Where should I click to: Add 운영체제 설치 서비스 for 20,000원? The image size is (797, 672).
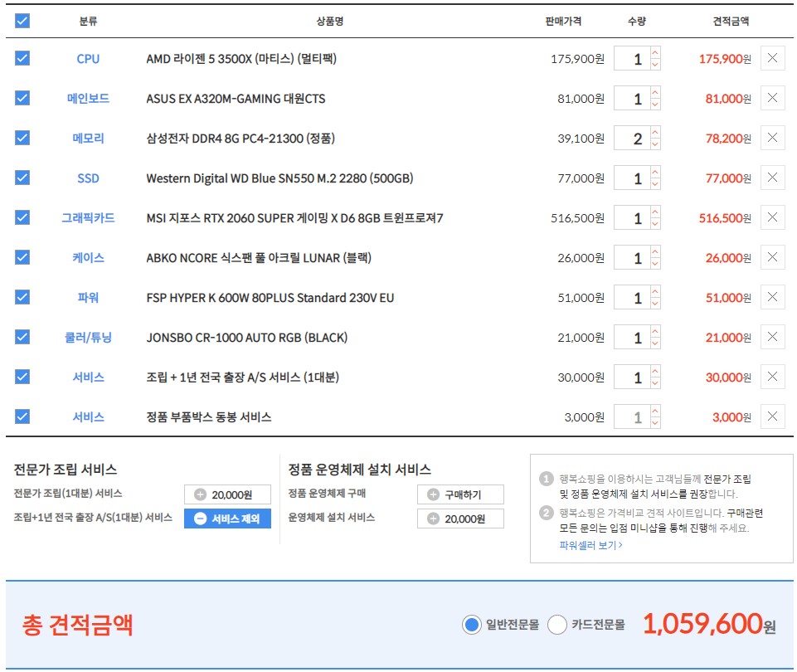460,519
